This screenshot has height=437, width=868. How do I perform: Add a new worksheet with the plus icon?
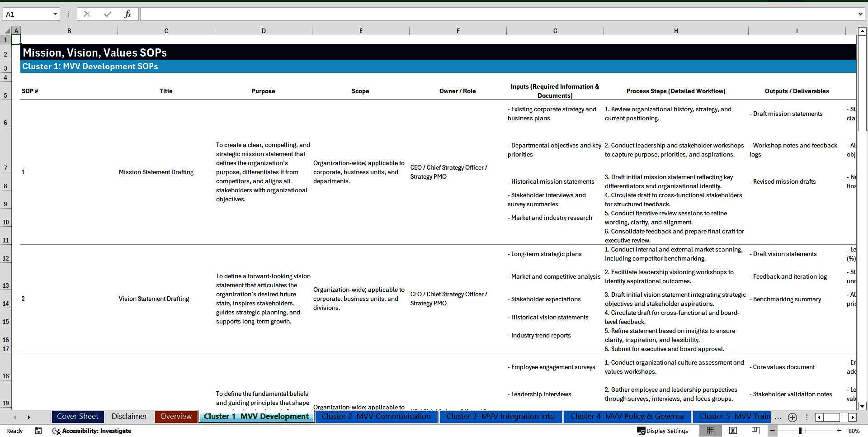[793, 417]
